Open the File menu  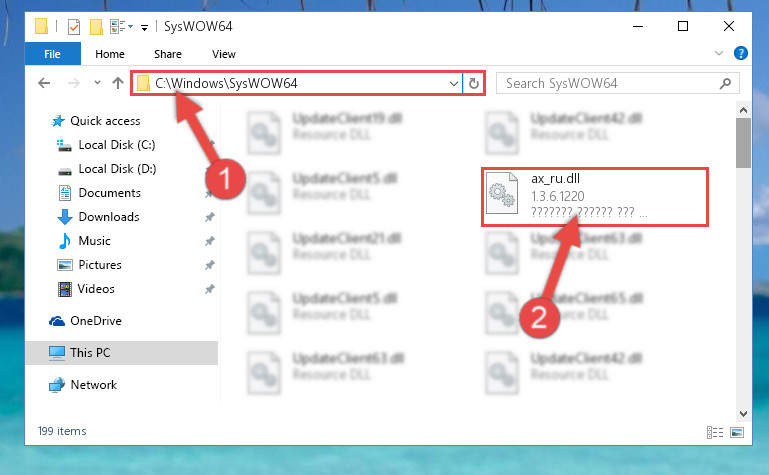click(52, 54)
